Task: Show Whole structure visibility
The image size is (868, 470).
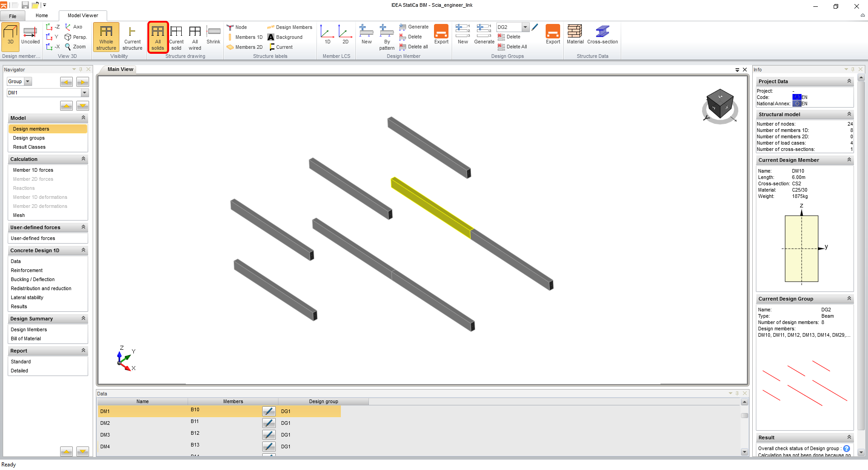Action: (106, 37)
